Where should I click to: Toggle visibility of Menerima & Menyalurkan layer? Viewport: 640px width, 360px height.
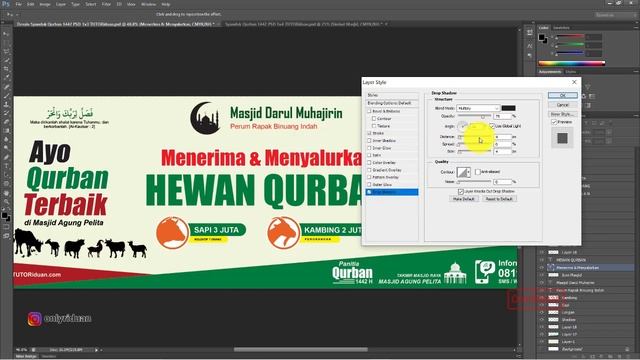(542, 267)
